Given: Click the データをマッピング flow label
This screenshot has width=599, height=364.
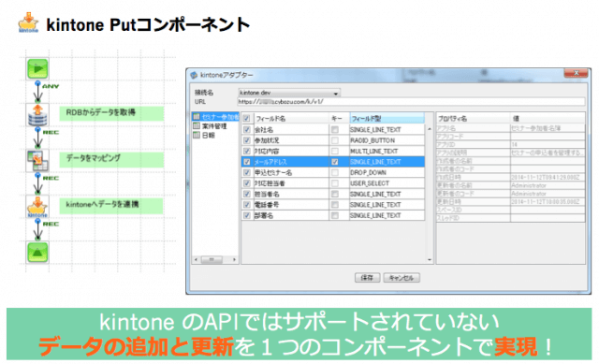Looking at the screenshot, I should pos(111,159).
